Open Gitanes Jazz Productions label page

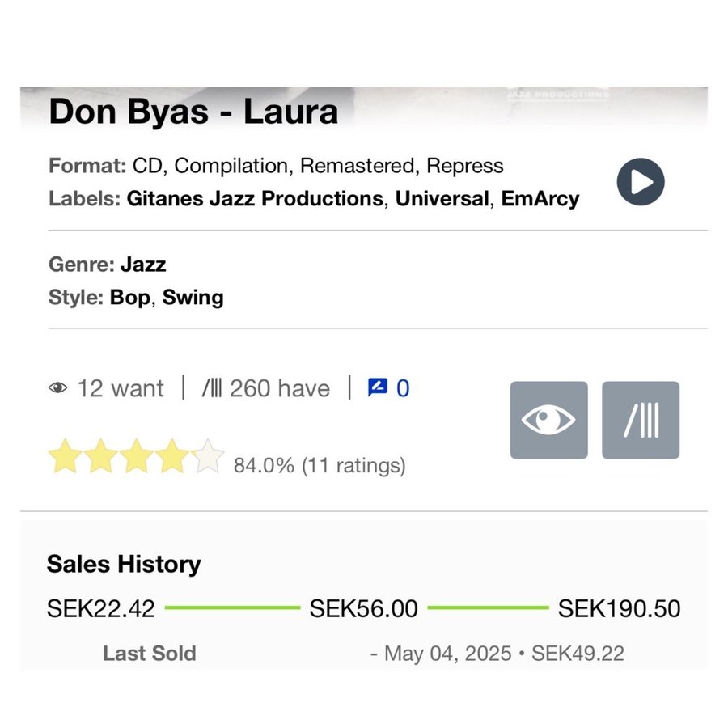click(x=255, y=198)
